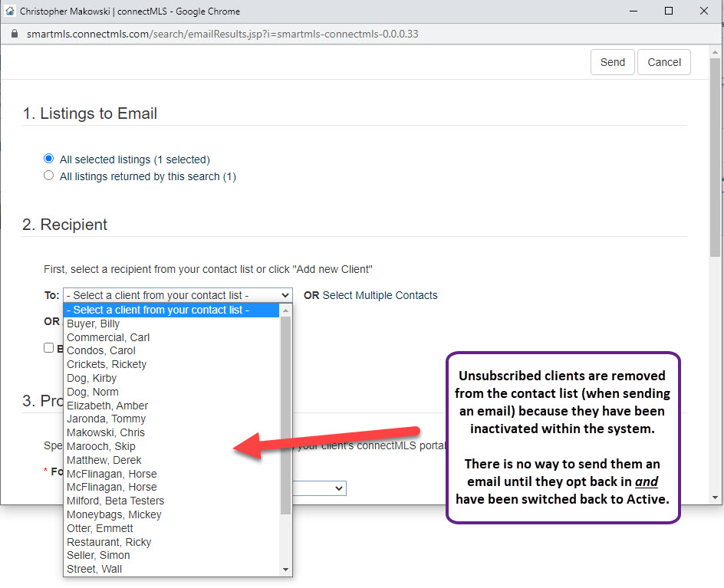
Task: Maximize the Chrome window
Action: tap(669, 11)
